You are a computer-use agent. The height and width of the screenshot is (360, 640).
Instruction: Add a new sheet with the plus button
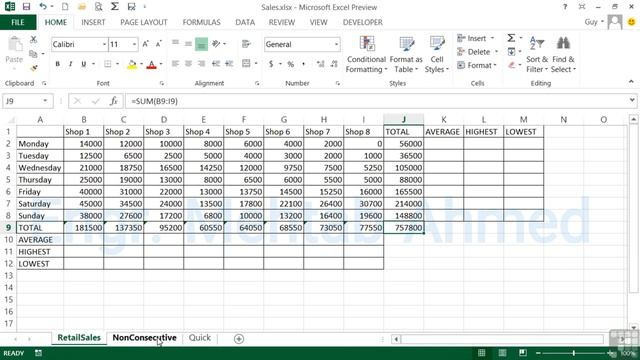[239, 339]
